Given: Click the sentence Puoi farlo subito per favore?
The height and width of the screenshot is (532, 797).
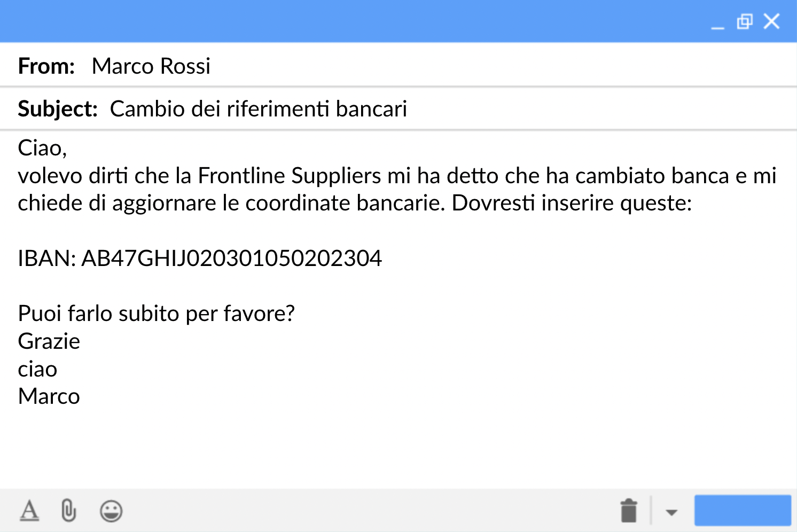Looking at the screenshot, I should point(156,314).
